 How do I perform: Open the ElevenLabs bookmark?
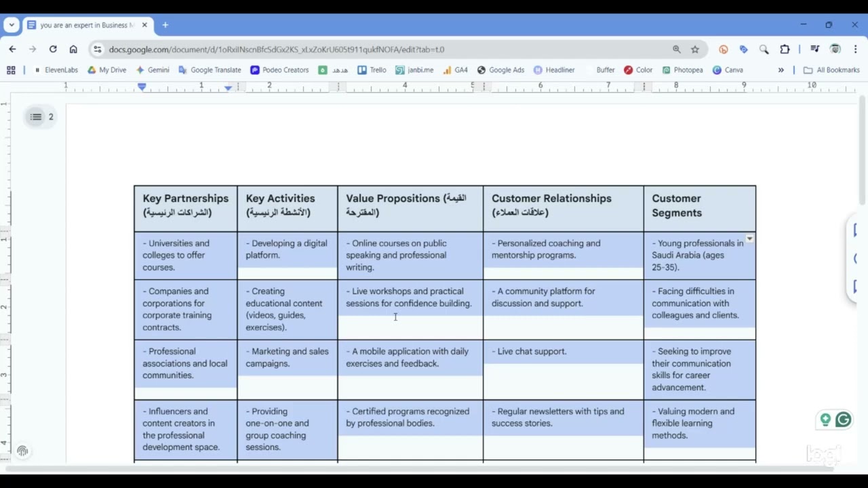(x=56, y=70)
